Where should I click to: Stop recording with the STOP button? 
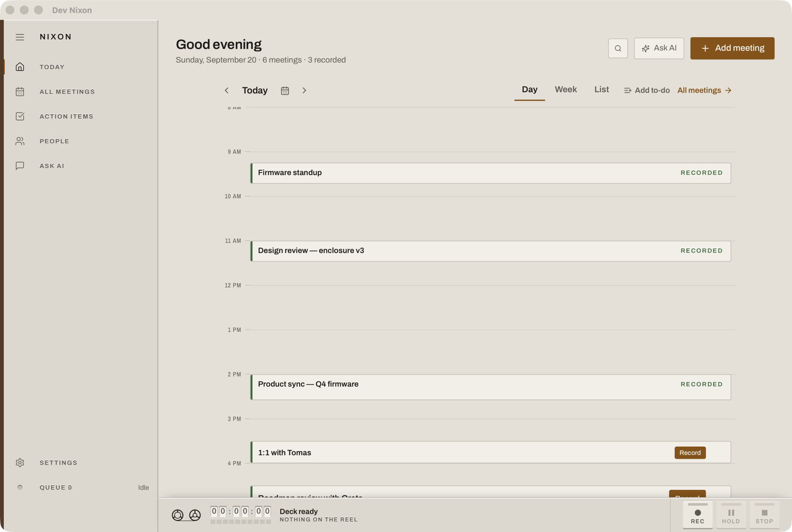(x=764, y=515)
